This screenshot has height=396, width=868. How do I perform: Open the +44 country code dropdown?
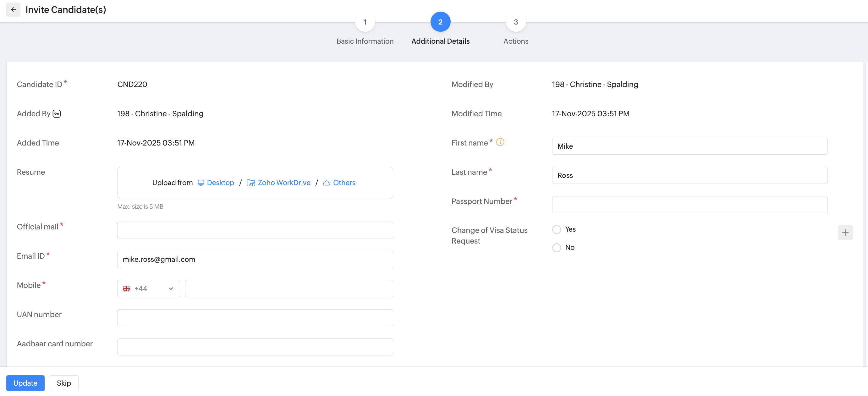tap(171, 289)
